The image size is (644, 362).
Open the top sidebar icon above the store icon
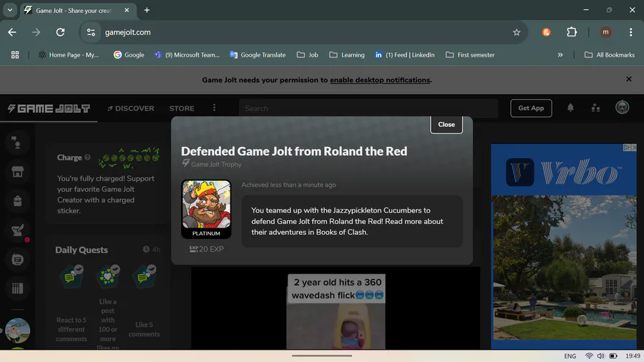pyautogui.click(x=17, y=142)
